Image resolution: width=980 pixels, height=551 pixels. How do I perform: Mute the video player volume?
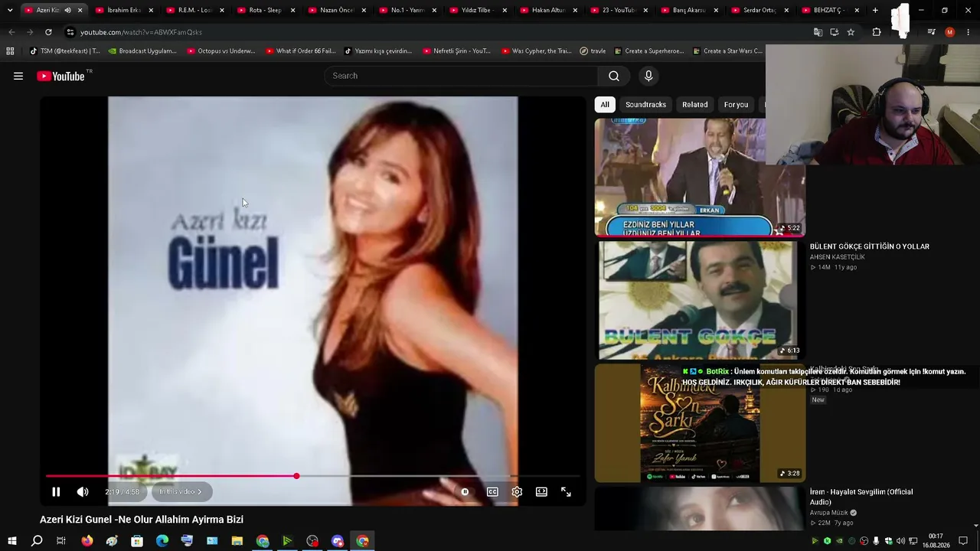coord(83,492)
